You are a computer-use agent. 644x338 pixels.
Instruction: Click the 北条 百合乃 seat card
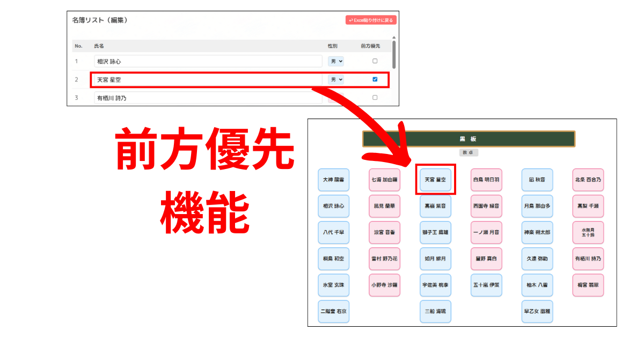pos(588,180)
